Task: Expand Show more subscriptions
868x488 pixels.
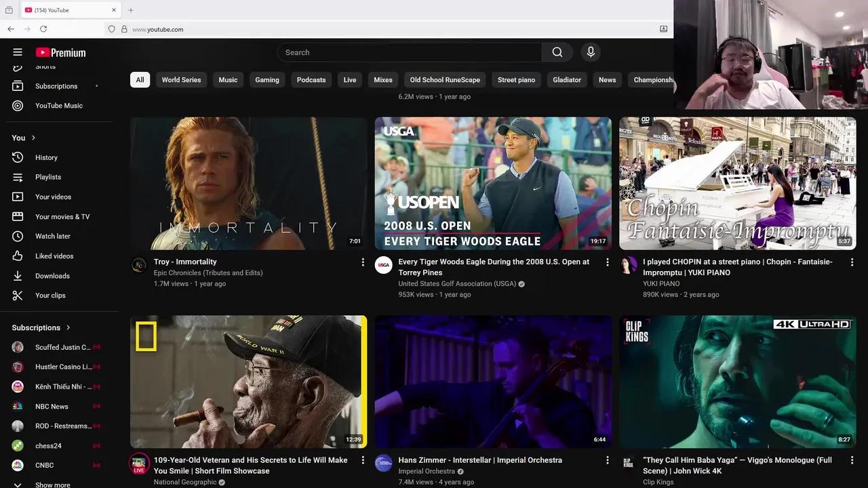Action: click(52, 485)
